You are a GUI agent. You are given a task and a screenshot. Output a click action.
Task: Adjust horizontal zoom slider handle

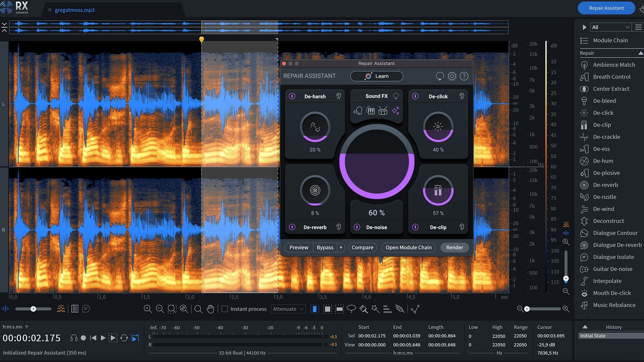527,309
